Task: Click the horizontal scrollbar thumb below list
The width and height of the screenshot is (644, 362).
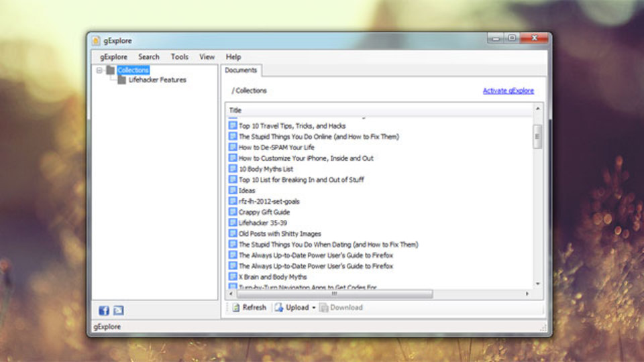Action: coord(335,294)
